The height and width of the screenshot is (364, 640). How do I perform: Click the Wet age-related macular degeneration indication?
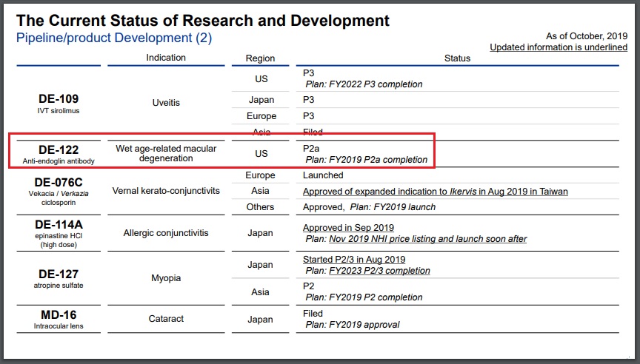(166, 154)
